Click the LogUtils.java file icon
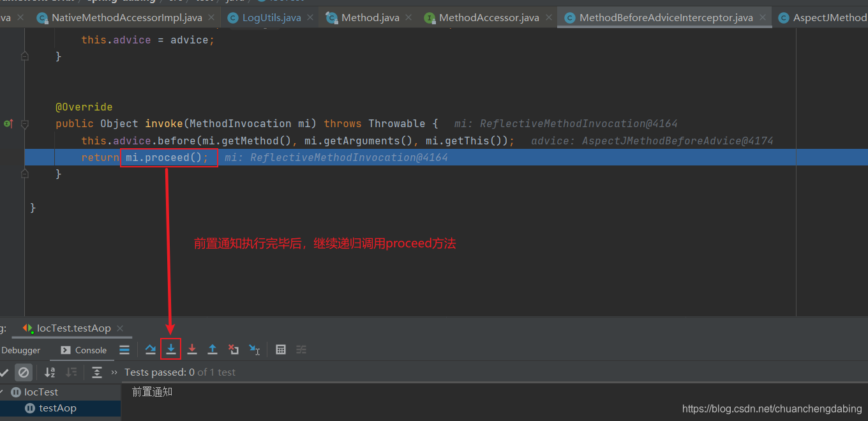This screenshot has width=868, height=421. pos(233,18)
